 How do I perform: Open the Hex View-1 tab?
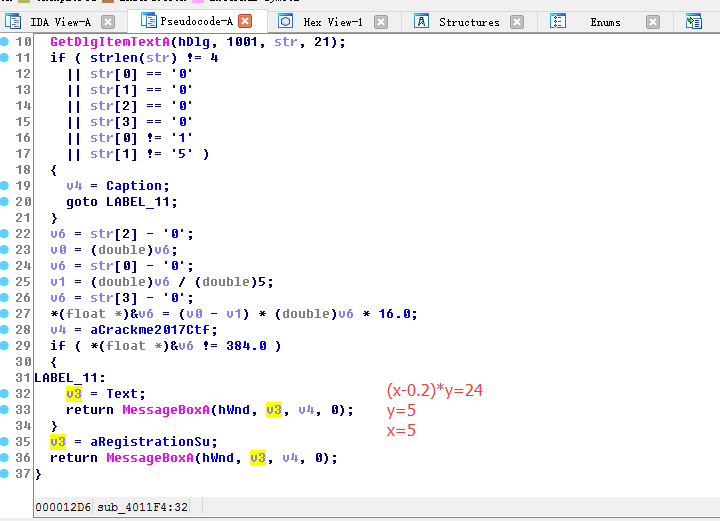click(332, 22)
